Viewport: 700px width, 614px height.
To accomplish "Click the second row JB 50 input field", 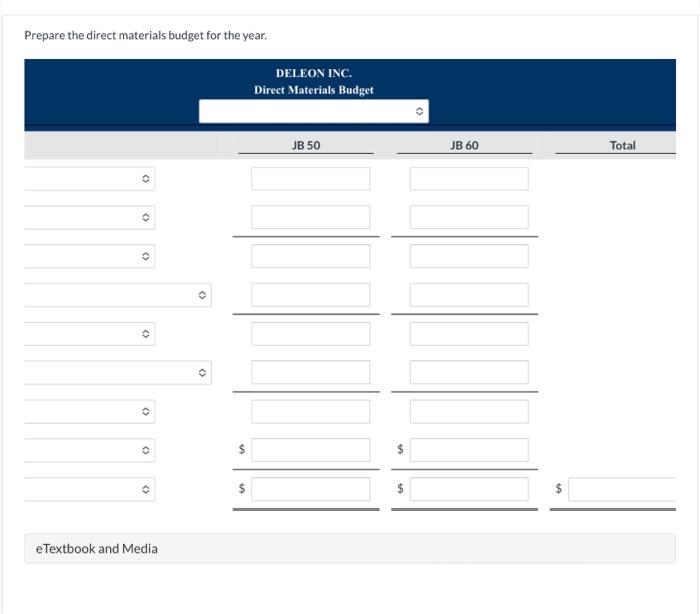I will click(x=311, y=217).
